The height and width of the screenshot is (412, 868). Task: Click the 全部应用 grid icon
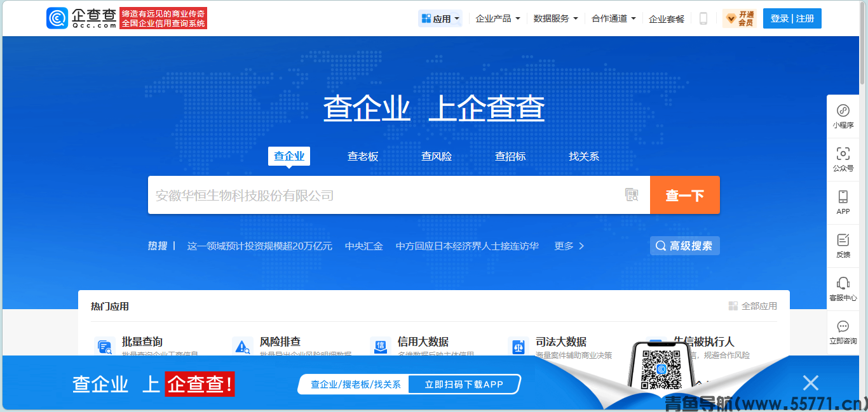[x=733, y=306]
